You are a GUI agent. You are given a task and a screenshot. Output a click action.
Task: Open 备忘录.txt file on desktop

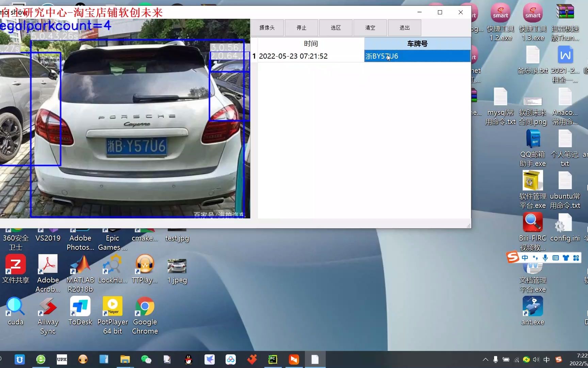point(533,60)
